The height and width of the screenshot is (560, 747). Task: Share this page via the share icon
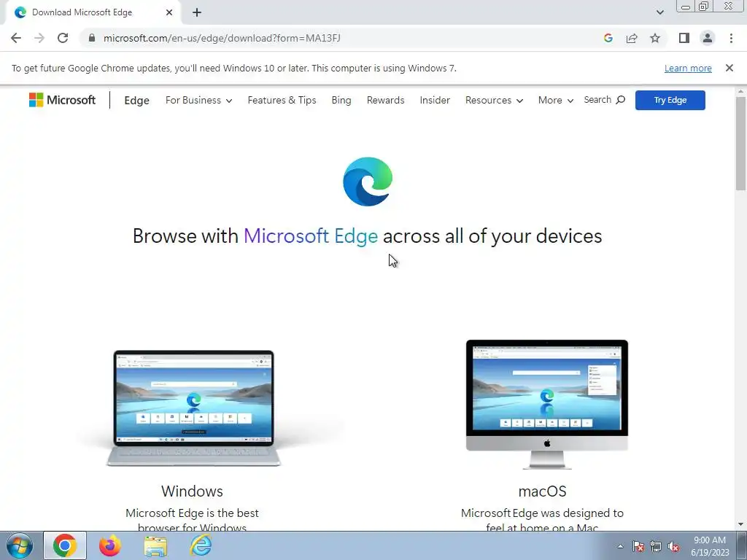(x=632, y=38)
